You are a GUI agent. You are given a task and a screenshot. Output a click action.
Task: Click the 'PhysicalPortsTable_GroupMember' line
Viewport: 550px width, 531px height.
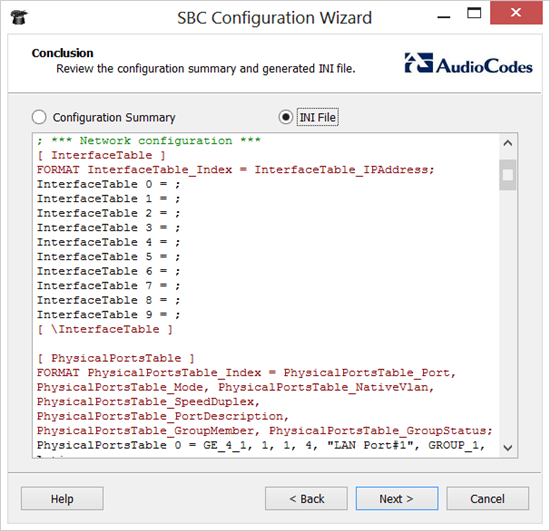coord(264,431)
